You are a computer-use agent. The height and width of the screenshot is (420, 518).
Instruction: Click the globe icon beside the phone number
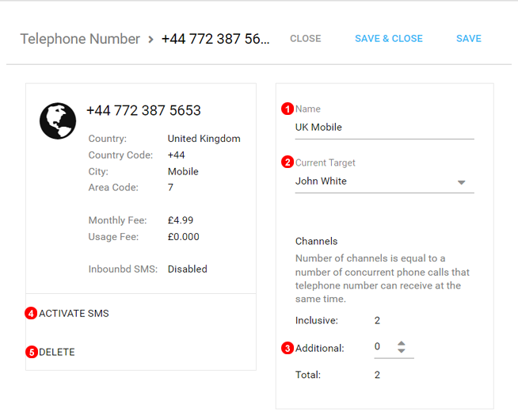click(x=58, y=121)
